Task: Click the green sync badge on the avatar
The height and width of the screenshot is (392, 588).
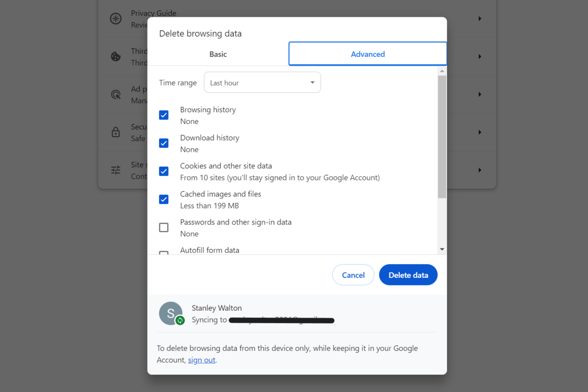Action: pyautogui.click(x=180, y=320)
